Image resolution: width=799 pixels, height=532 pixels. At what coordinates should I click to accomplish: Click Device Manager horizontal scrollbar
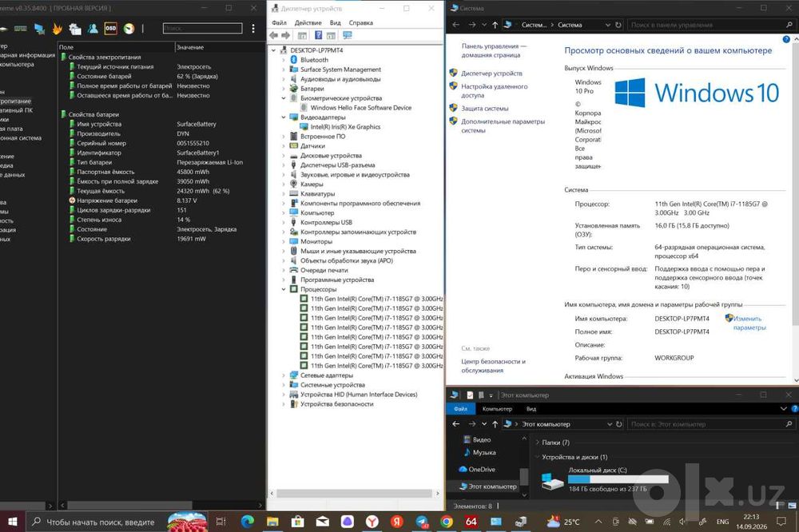point(354,494)
